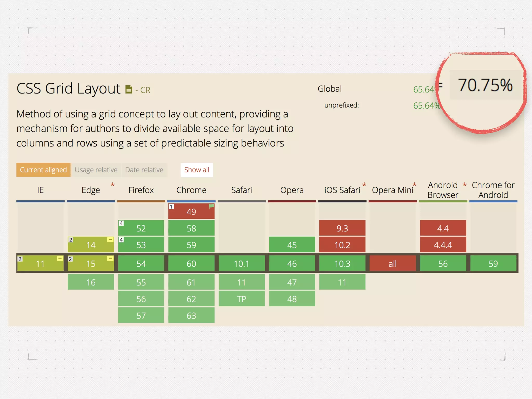Image resolution: width=532 pixels, height=399 pixels.
Task: Switch to Date relative view
Action: (x=144, y=170)
